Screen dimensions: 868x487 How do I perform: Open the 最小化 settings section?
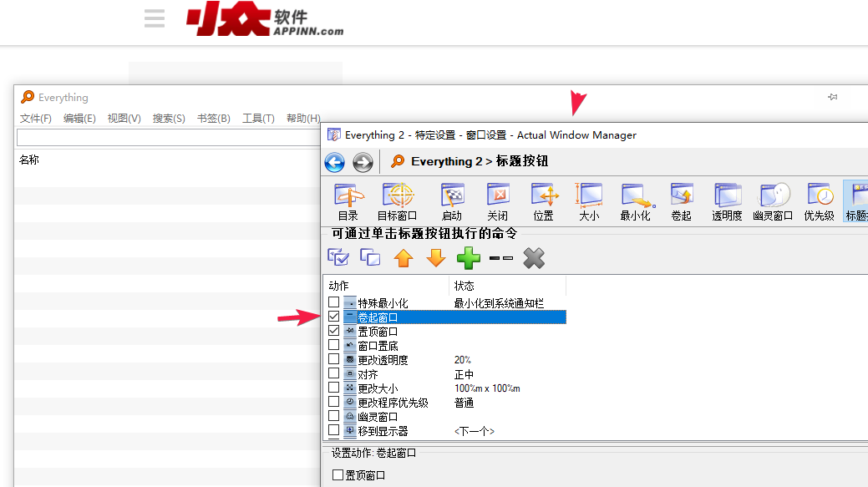click(x=636, y=202)
